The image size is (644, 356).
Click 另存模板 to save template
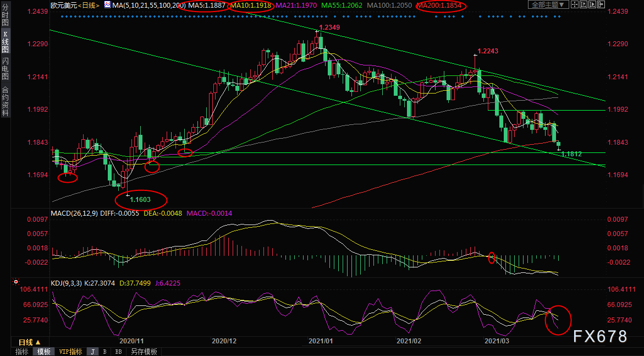[x=144, y=352]
